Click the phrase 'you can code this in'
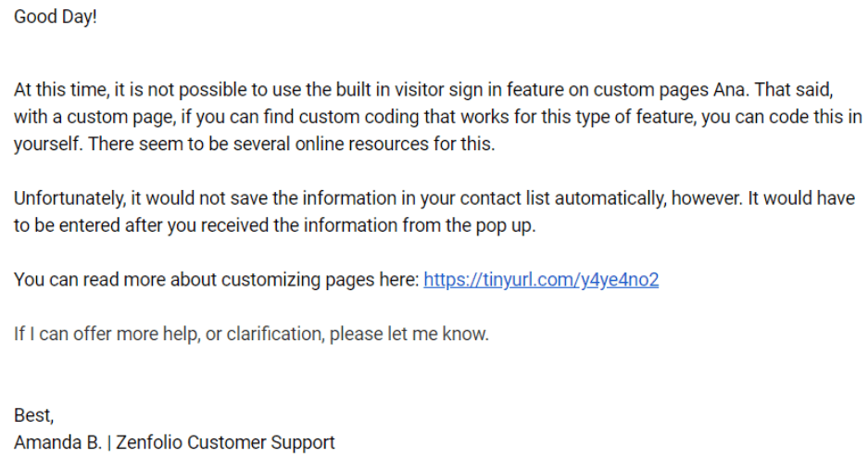The width and height of the screenshot is (868, 457). click(x=782, y=117)
